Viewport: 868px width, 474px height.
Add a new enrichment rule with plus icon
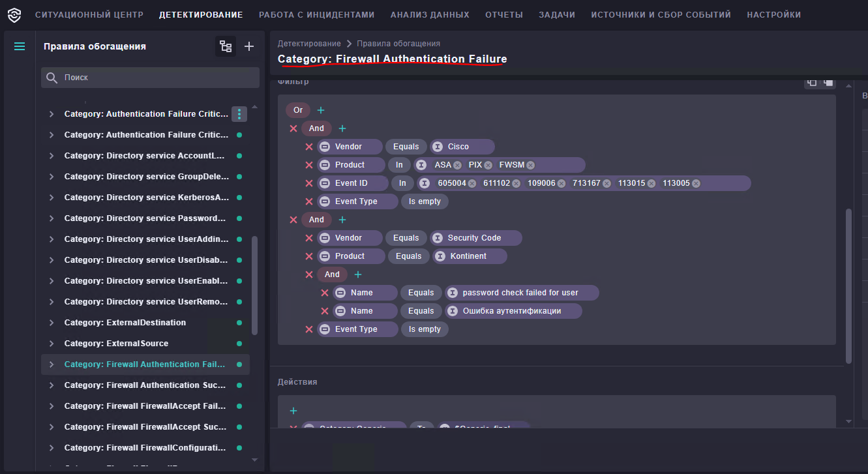pos(248,46)
